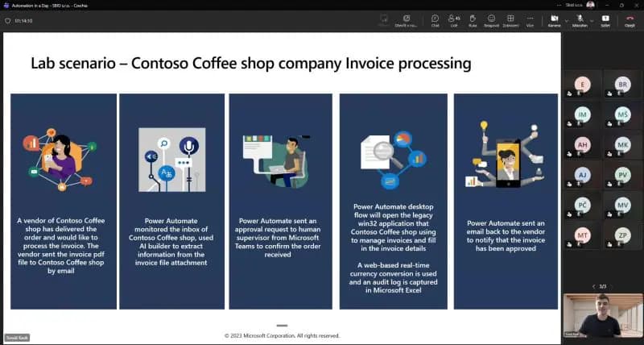Screen dimensions: 644x345
Task: Click the man at desk approval illustration
Action: point(278,160)
